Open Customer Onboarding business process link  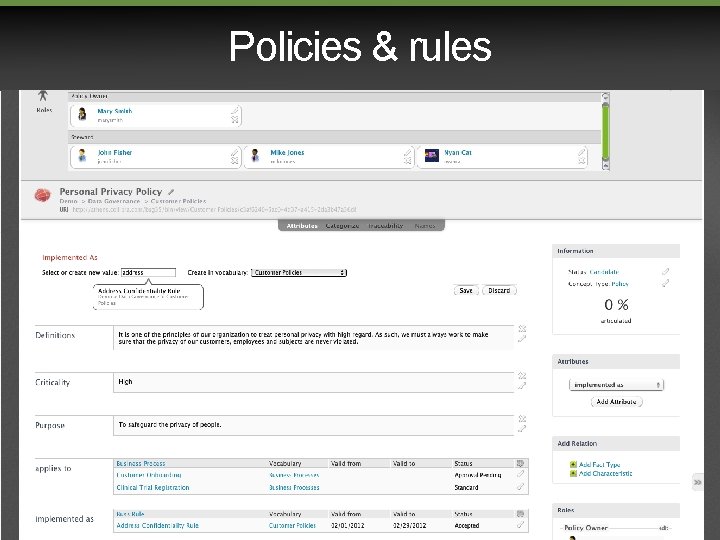(x=149, y=475)
